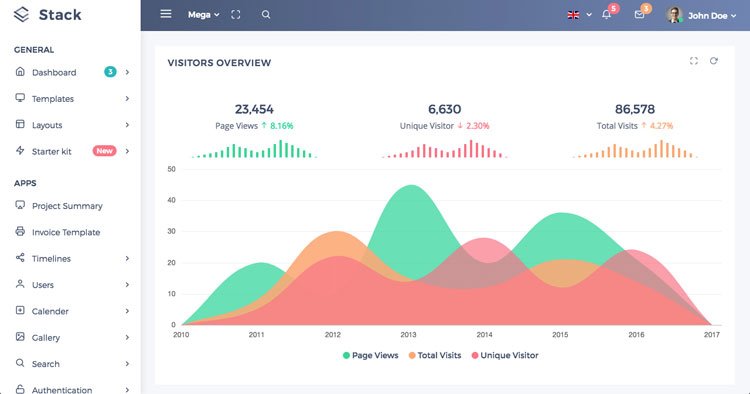Click the Stack brand name

coord(60,15)
